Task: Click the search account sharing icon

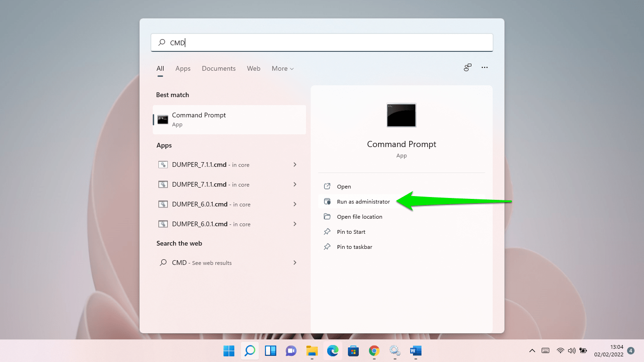Action: pos(467,67)
